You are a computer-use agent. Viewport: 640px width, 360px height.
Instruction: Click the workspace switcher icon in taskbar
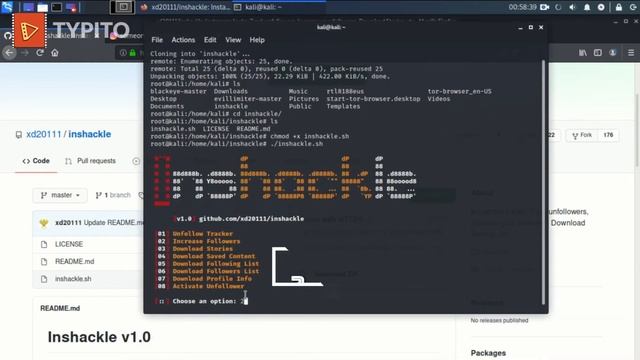[x=122, y=7]
